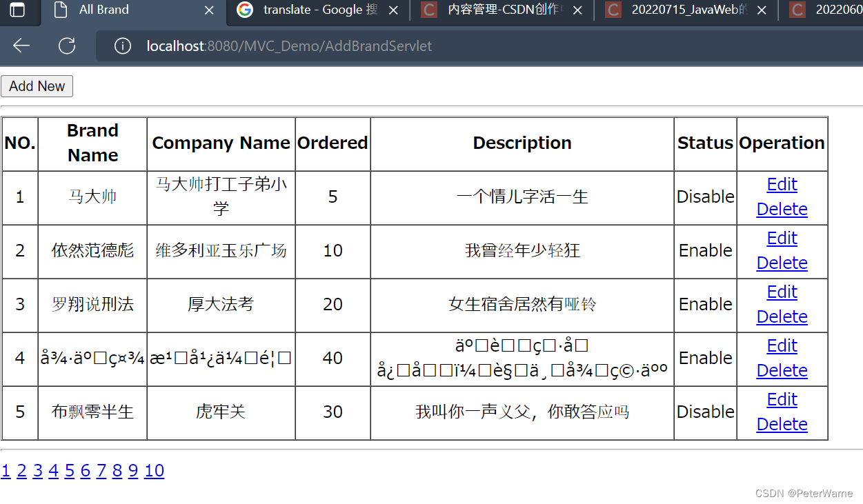Click the Description column header
The height and width of the screenshot is (504, 863).
click(522, 143)
